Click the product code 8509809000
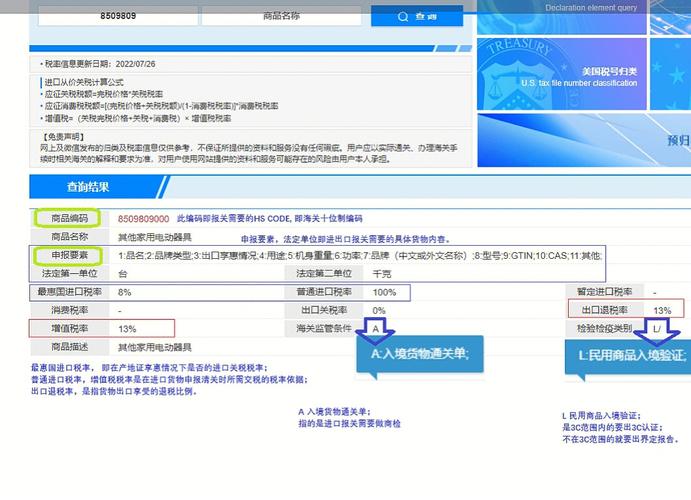This screenshot has width=691, height=500. point(143,219)
